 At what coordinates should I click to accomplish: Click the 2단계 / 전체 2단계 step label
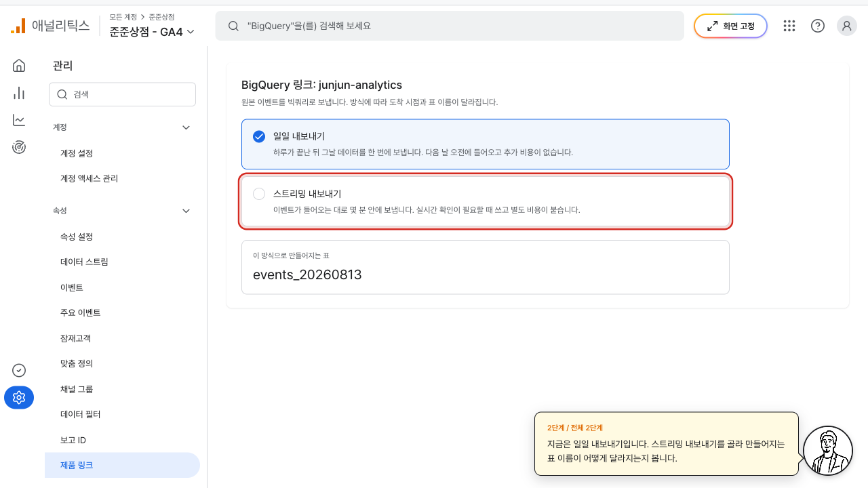click(575, 428)
